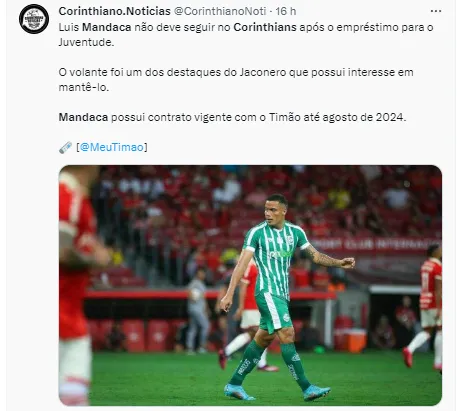Click the bold Corinthians word
The image size is (457, 411).
click(x=265, y=27)
